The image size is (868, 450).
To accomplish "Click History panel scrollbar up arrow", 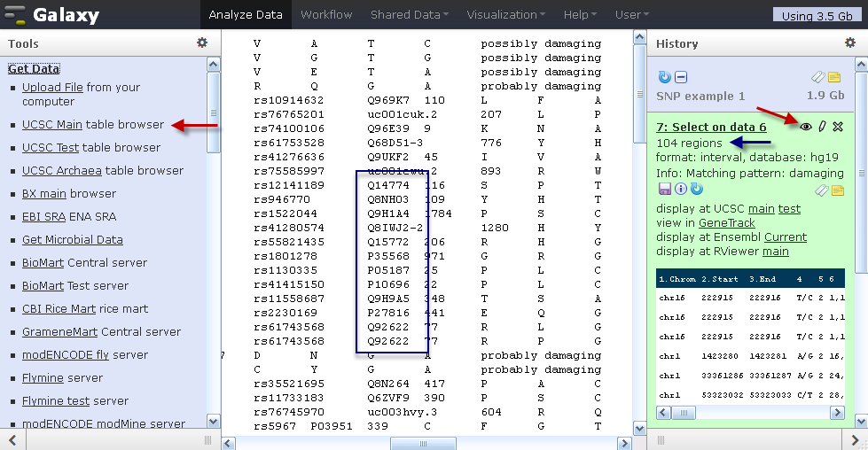I will point(862,65).
